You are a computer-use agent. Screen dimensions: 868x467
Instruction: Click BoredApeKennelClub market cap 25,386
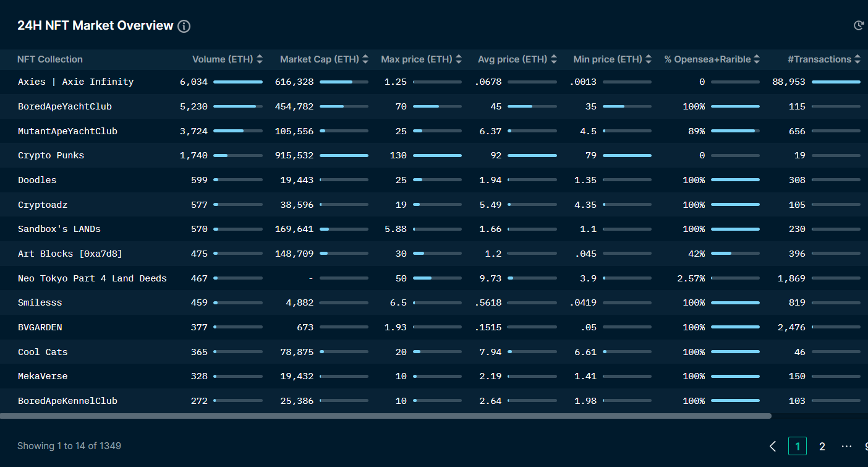click(x=297, y=401)
